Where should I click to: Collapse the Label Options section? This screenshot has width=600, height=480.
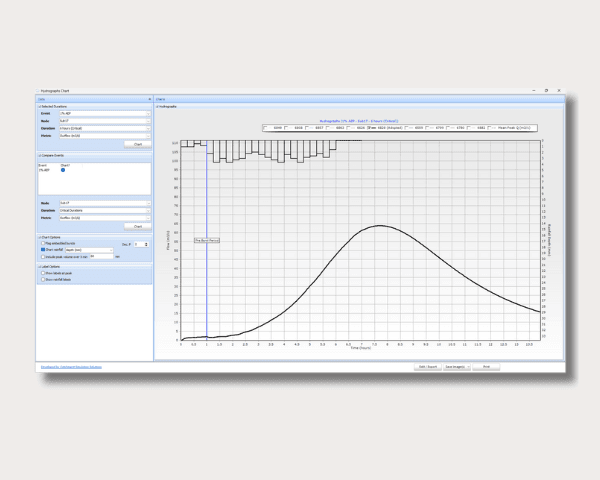coord(40,266)
